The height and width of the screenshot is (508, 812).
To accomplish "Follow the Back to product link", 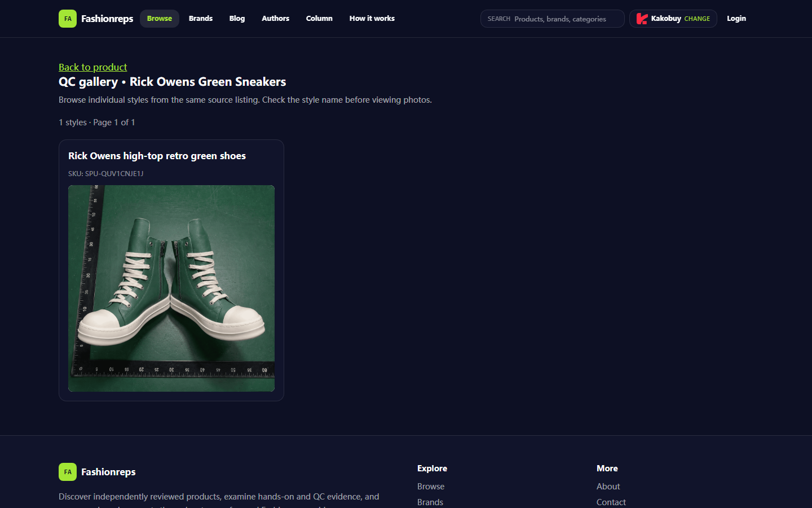I will click(x=93, y=67).
